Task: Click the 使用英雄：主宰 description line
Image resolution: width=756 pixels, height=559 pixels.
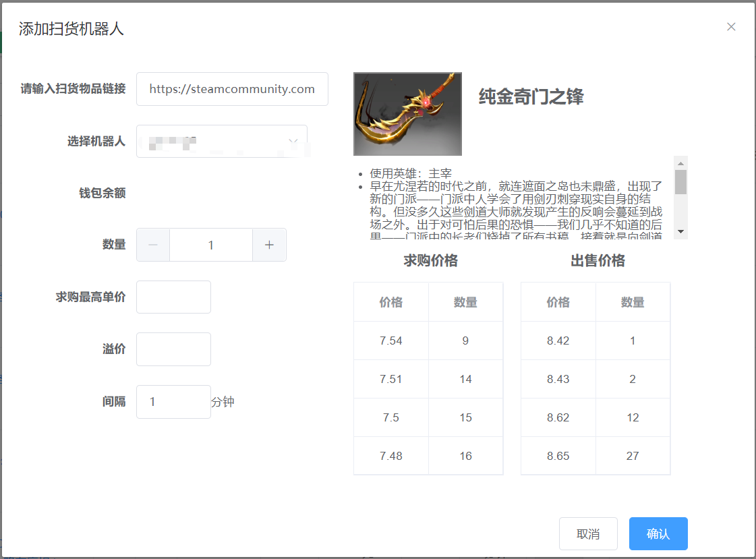Action: pyautogui.click(x=411, y=173)
